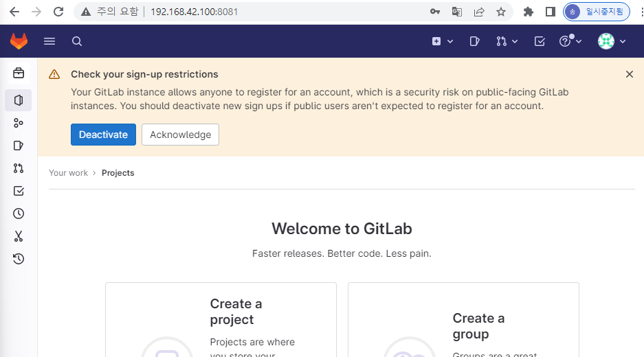The image size is (644, 357).
Task: Open Groups in the left sidebar
Action: click(x=19, y=123)
